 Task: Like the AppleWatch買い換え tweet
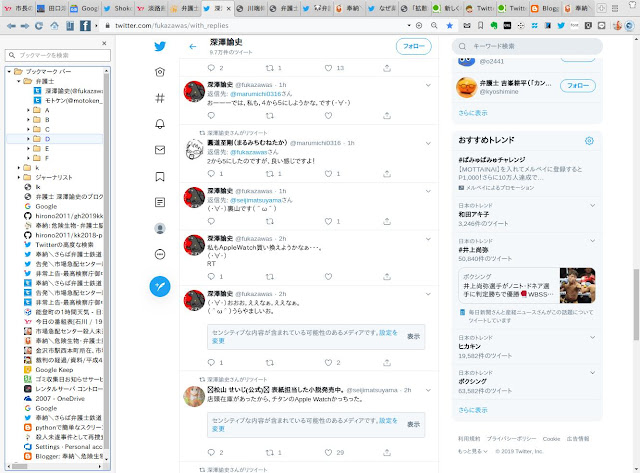(328, 276)
